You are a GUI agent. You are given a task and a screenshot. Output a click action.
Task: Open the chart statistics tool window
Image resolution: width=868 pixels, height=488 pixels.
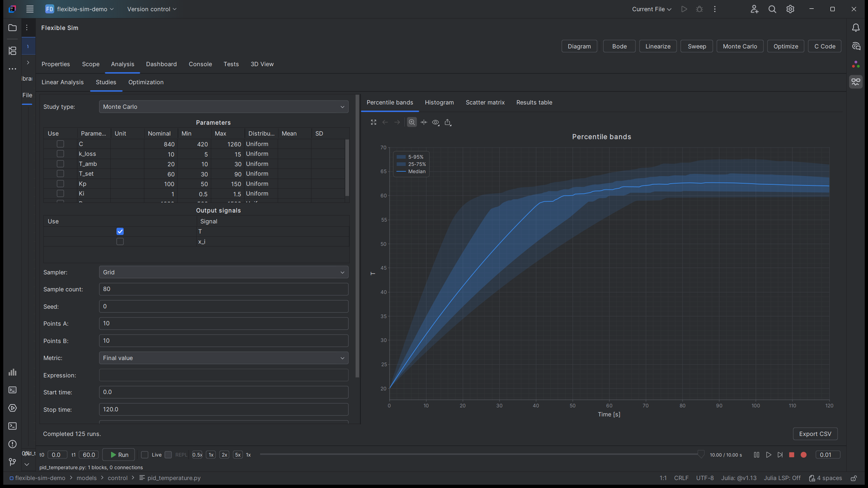click(12, 372)
